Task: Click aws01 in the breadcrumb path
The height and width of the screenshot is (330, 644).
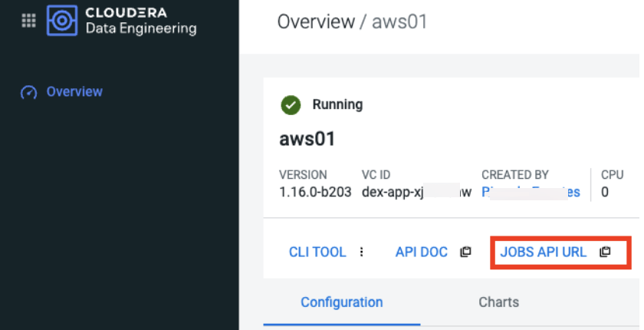Action: 399,21
